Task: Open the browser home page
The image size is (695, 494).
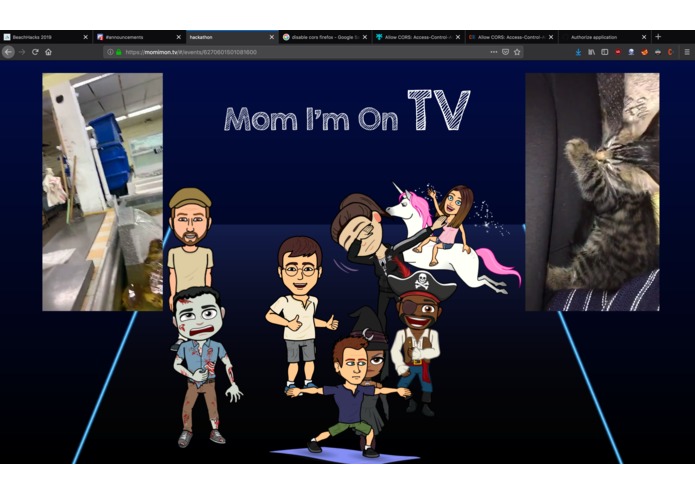Action: [48, 52]
